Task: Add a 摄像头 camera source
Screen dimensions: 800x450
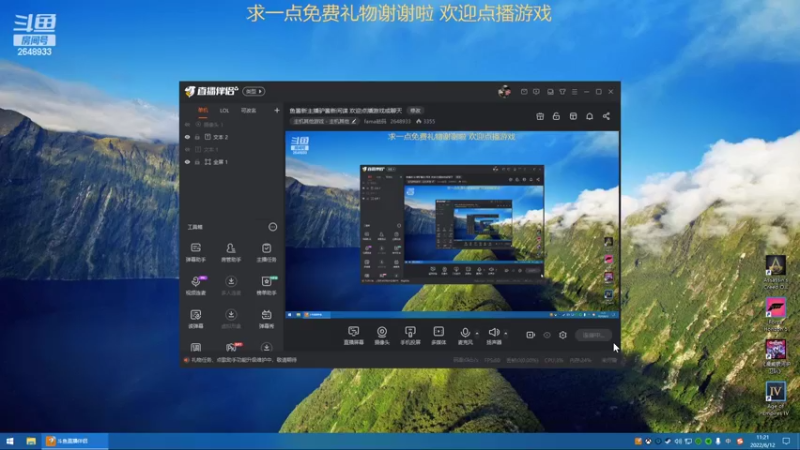Action: pos(382,336)
